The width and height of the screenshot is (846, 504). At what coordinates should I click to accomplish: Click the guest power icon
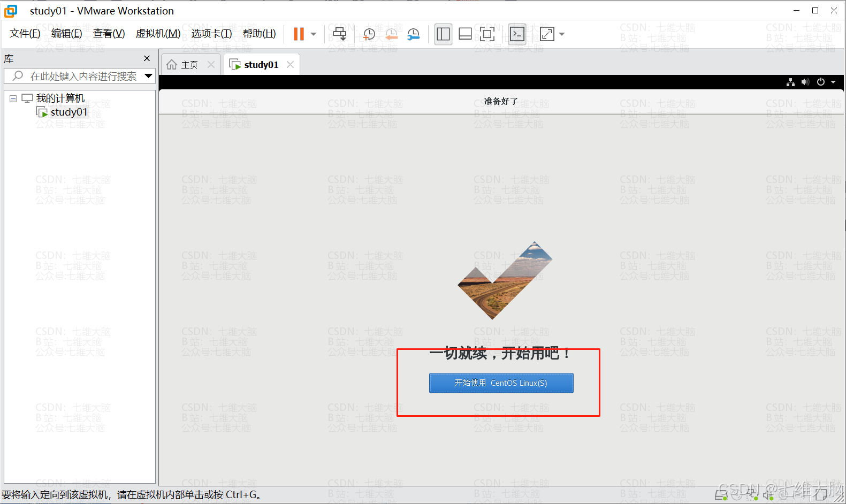(x=821, y=82)
